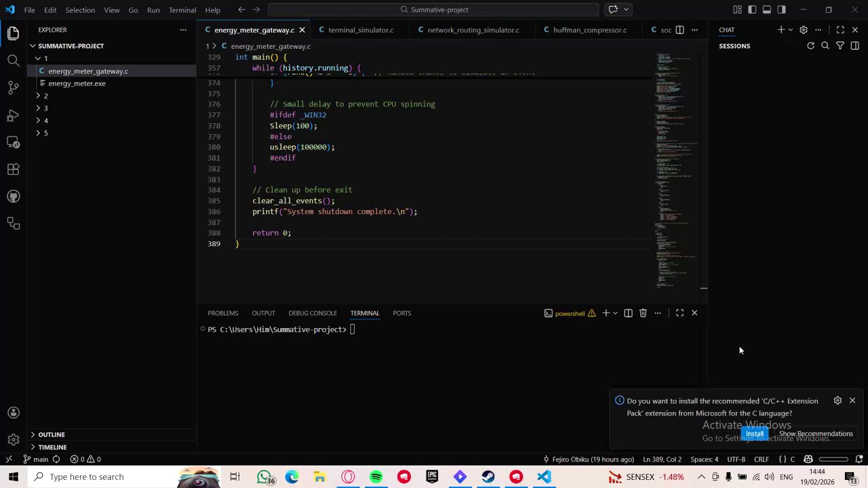Screen dimensions: 868x488
Task: Open the Remote Explorer view
Action: pos(13,142)
